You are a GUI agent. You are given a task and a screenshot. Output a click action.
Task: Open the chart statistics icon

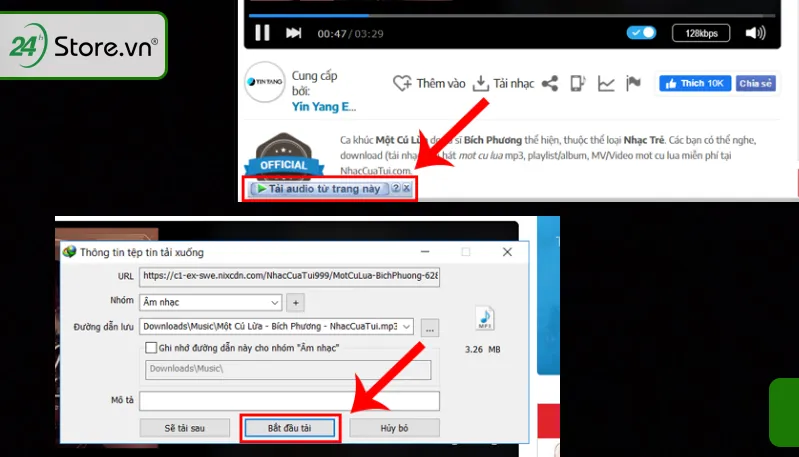coord(606,83)
